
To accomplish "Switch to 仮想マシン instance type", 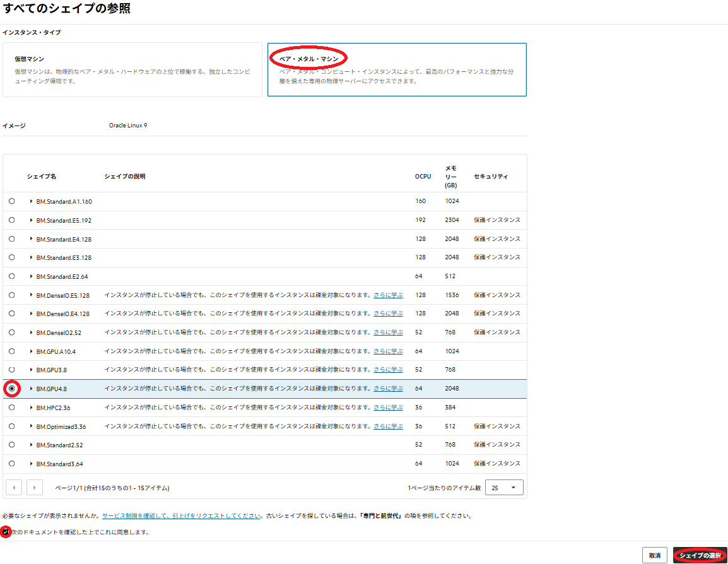I will point(132,70).
